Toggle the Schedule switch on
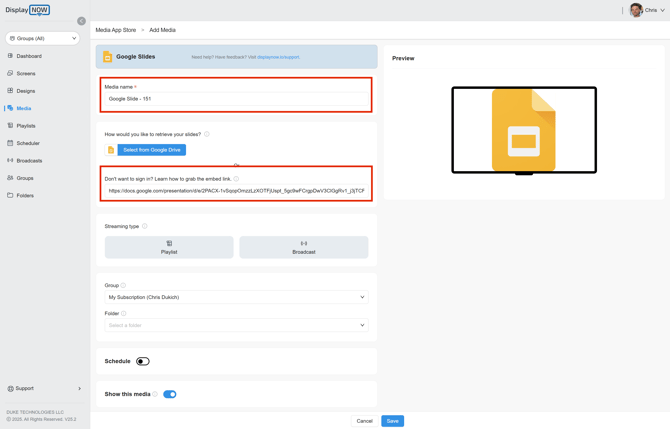 [x=143, y=361]
